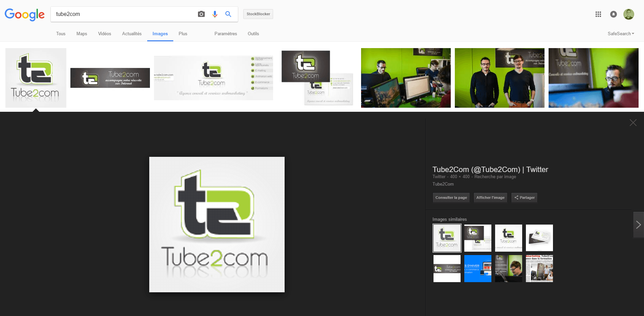Click the Recherche par image link

pos(495,177)
